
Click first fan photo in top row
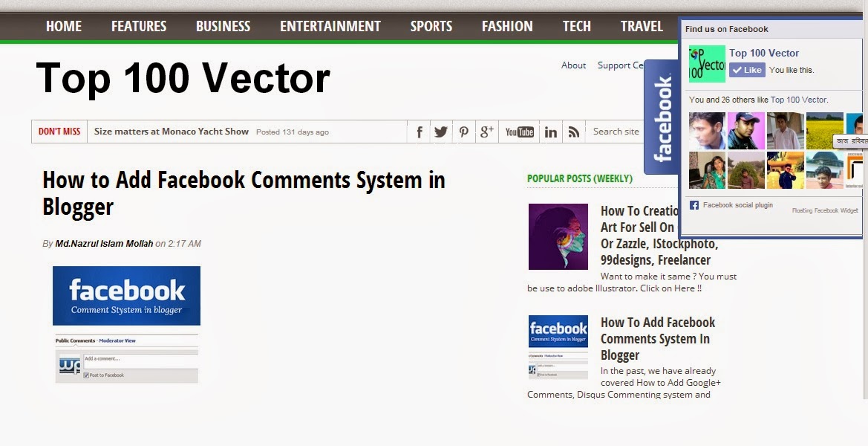(707, 131)
